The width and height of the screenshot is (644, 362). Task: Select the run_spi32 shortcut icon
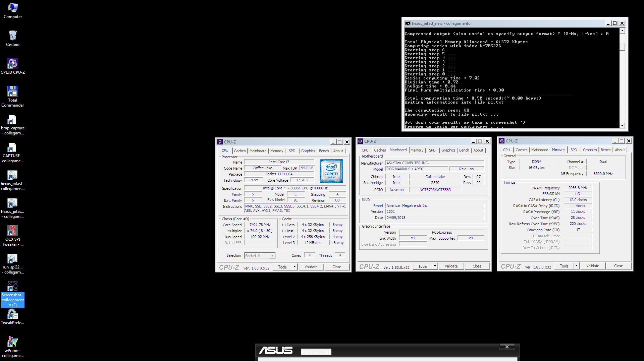(x=13, y=264)
